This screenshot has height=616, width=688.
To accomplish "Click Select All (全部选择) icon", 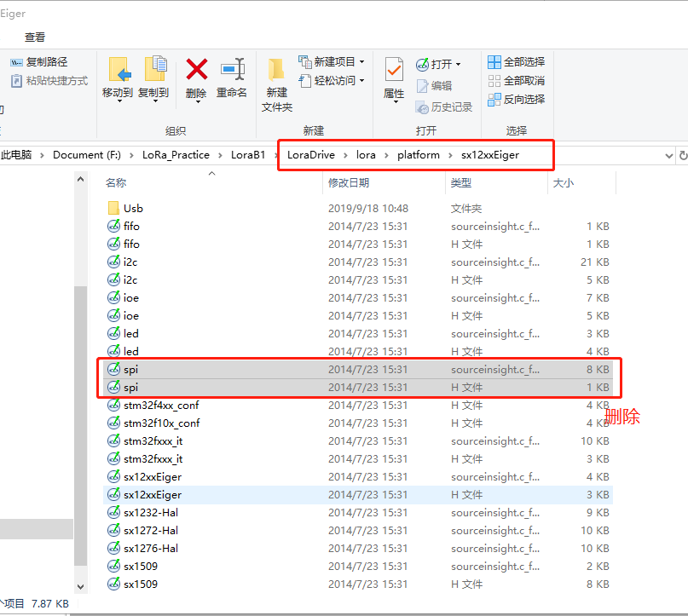I will click(x=494, y=62).
